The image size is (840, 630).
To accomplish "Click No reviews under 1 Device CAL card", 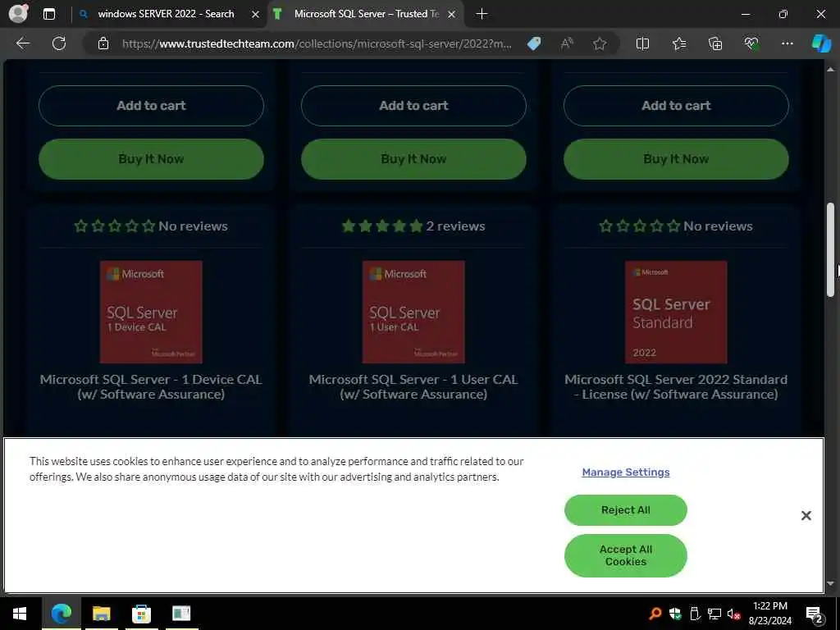I will (x=151, y=226).
